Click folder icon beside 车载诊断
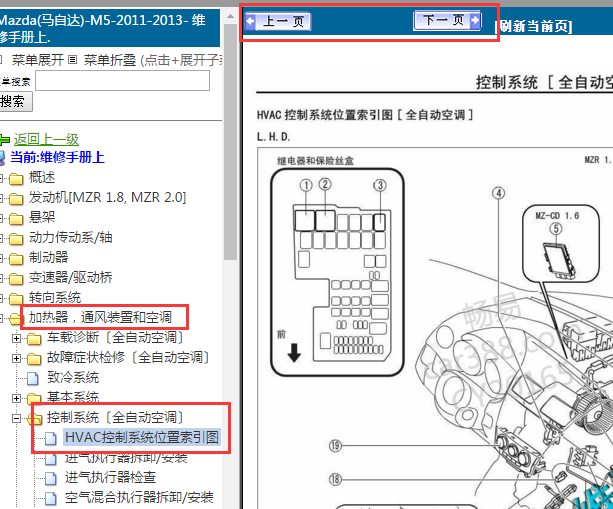This screenshot has width=613, height=509. pyautogui.click(x=34, y=339)
